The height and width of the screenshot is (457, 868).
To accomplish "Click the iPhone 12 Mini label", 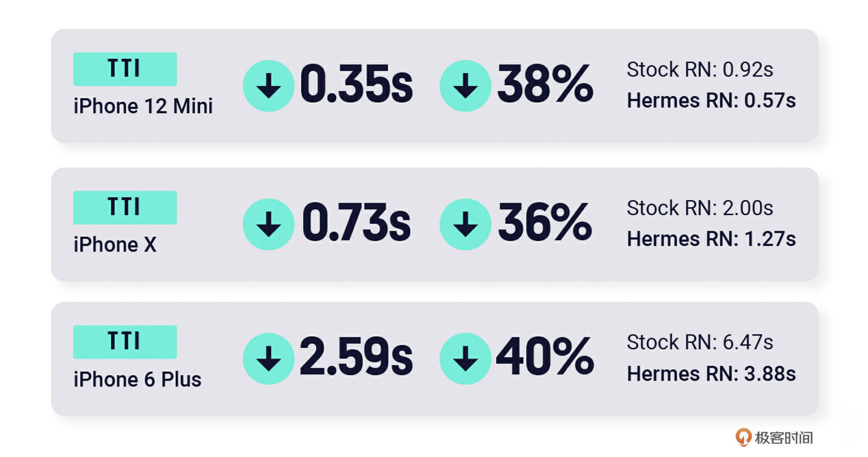I will [143, 106].
